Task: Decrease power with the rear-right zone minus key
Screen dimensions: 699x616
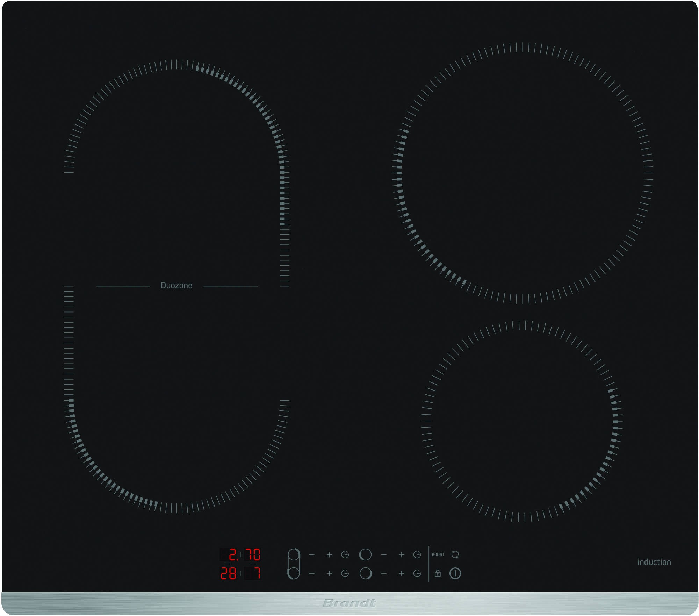Action: pyautogui.click(x=384, y=554)
